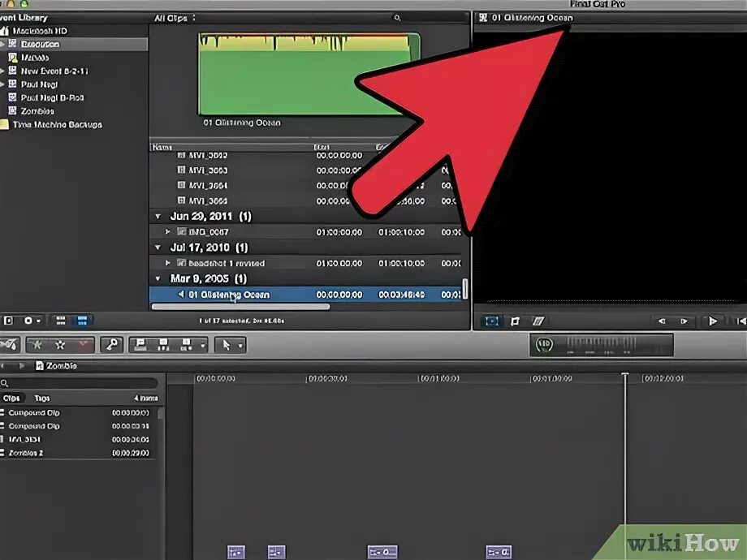This screenshot has width=747, height=560.
Task: Go to next frame in viewer
Action: point(684,321)
